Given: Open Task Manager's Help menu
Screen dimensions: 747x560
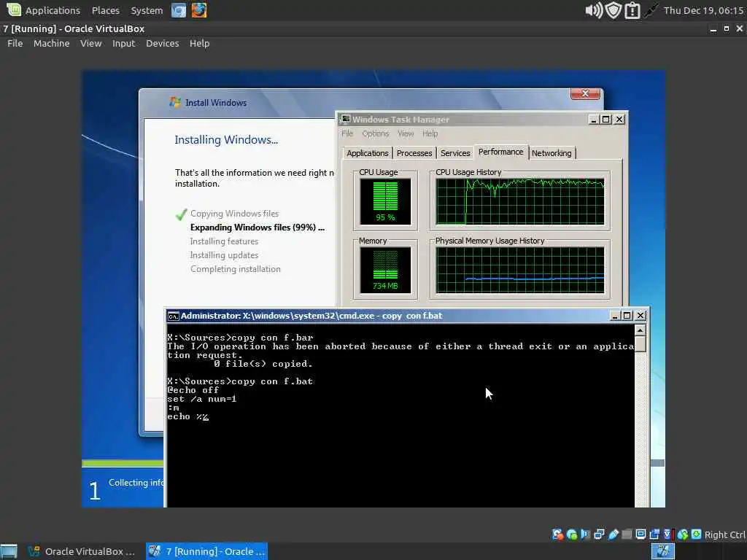Looking at the screenshot, I should point(430,134).
